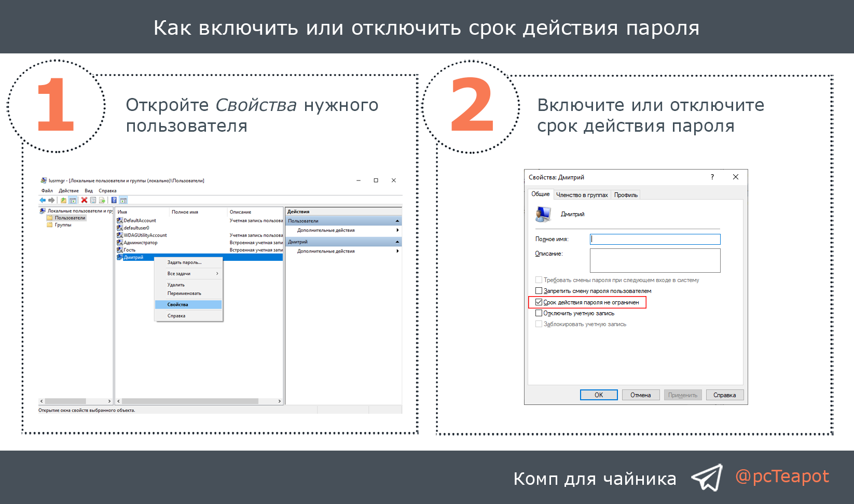Click the Справка button in properties dialog

pyautogui.click(x=725, y=395)
